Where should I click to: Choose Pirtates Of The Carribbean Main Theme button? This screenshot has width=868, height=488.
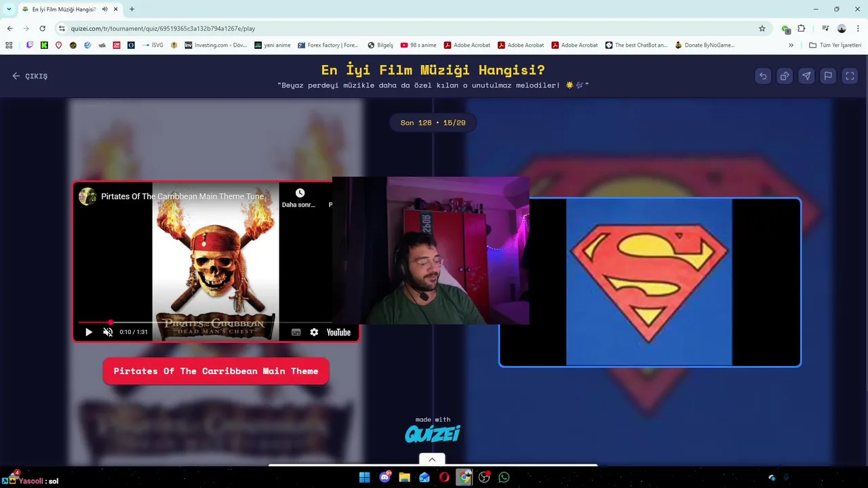click(x=216, y=371)
